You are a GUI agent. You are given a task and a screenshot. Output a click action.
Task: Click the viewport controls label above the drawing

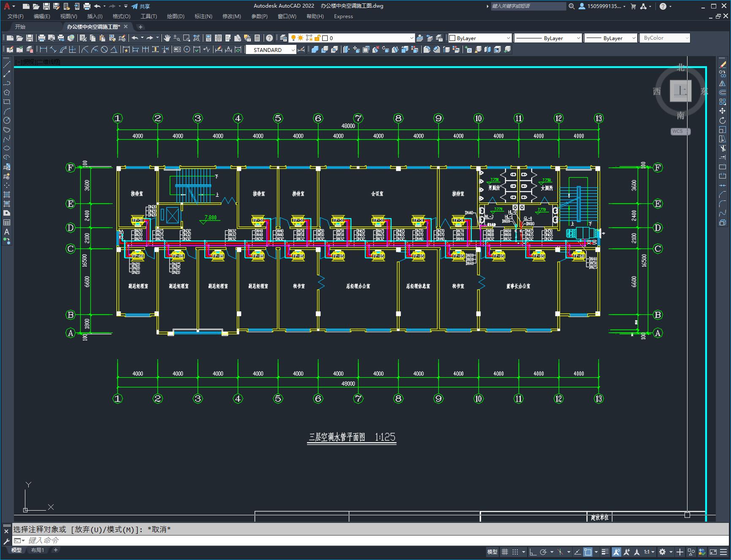coord(38,62)
